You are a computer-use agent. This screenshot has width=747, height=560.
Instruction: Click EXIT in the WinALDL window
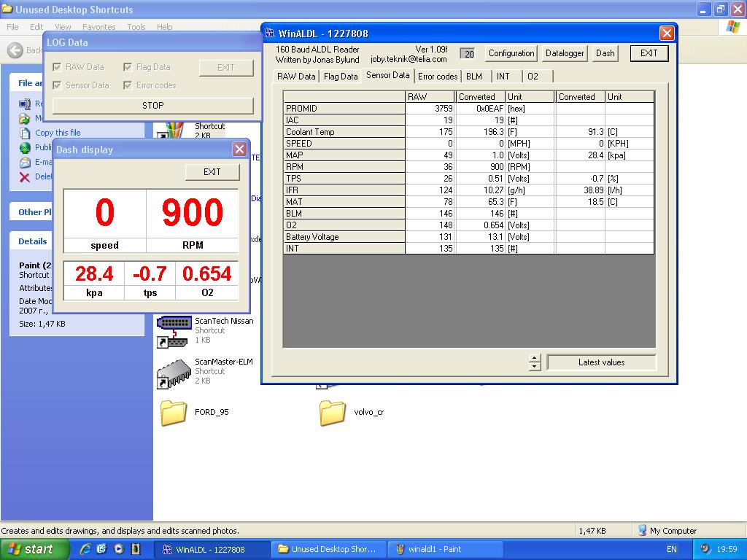[x=649, y=53]
